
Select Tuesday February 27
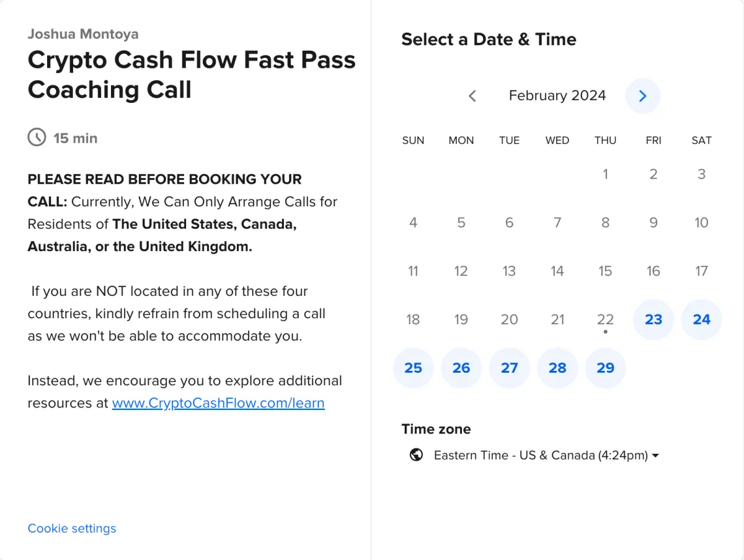[x=509, y=368]
